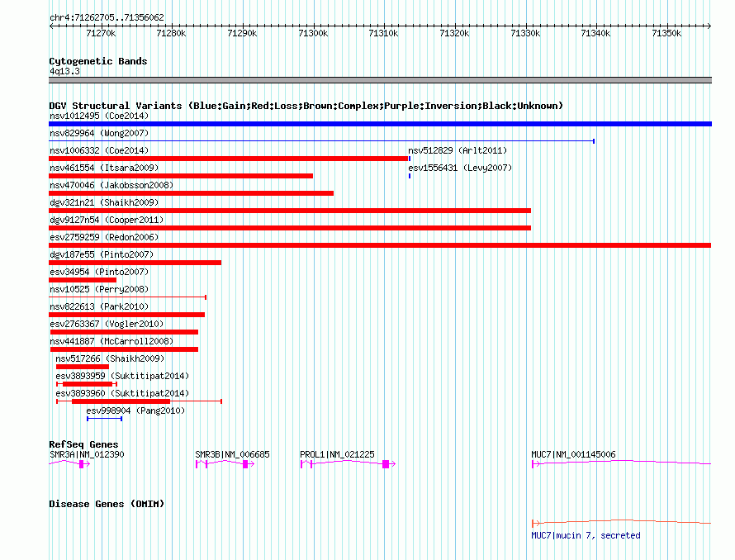
Task: Click the SMR3B gene glyph
Action: (x=225, y=464)
